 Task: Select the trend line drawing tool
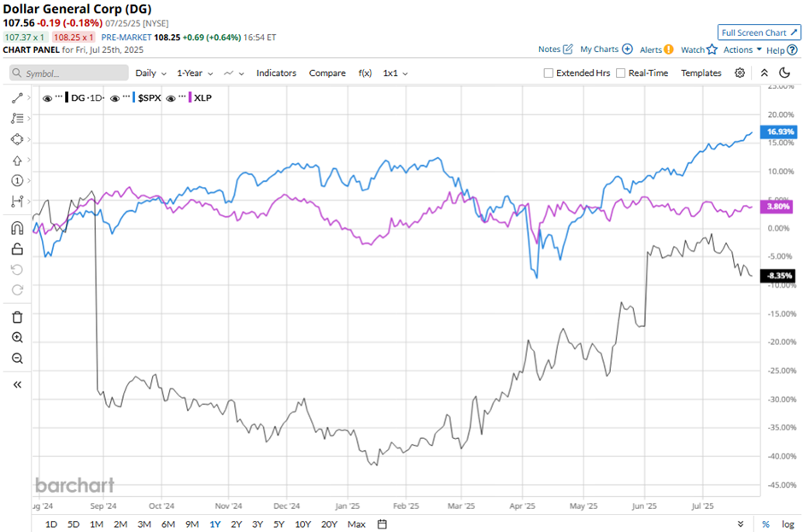click(17, 98)
